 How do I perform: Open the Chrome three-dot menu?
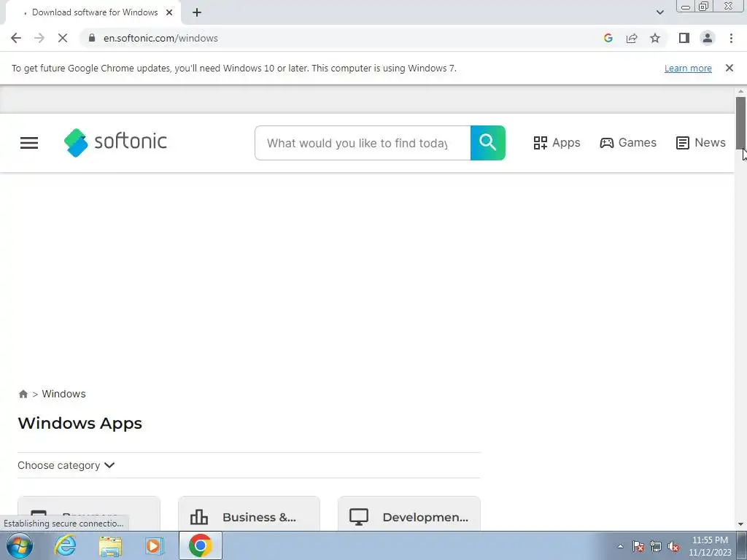731,38
